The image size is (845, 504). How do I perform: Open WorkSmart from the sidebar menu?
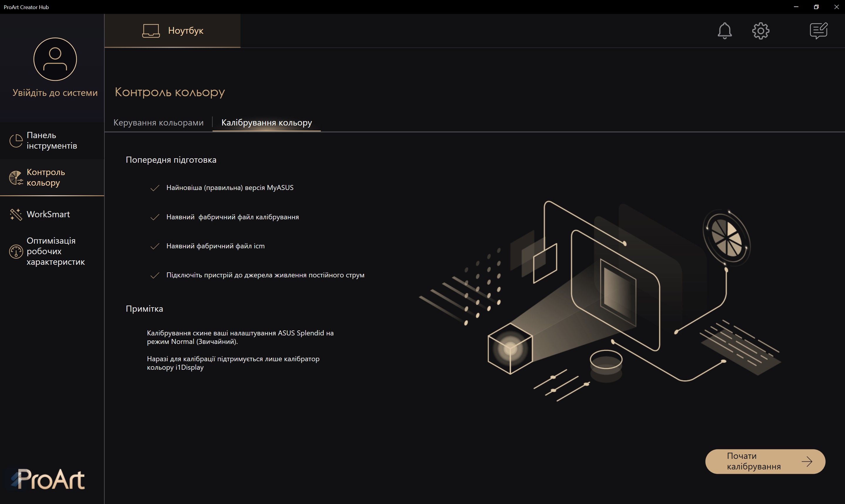48,214
